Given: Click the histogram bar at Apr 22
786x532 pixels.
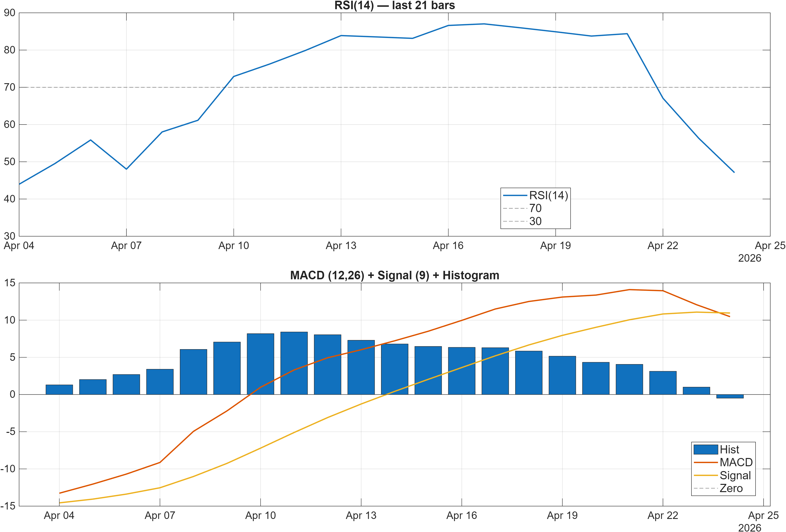Looking at the screenshot, I should coord(663,383).
